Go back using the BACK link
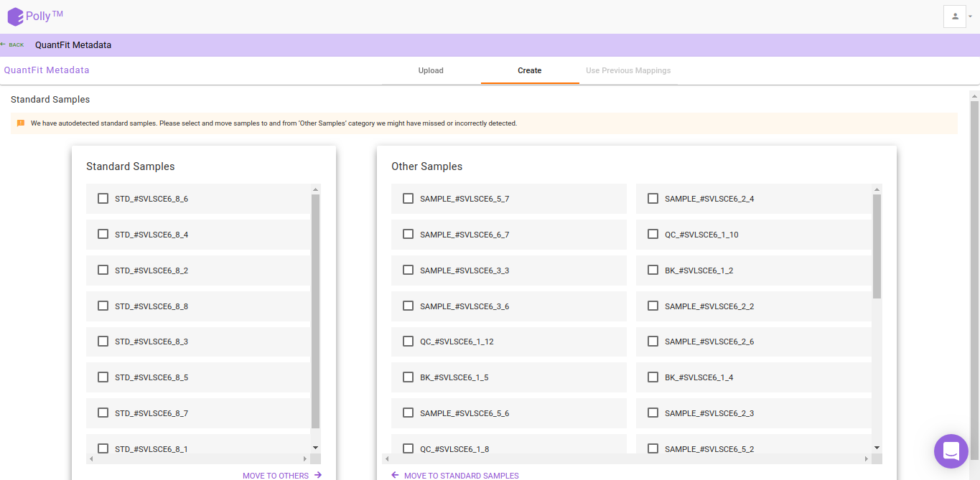 click(x=12, y=44)
